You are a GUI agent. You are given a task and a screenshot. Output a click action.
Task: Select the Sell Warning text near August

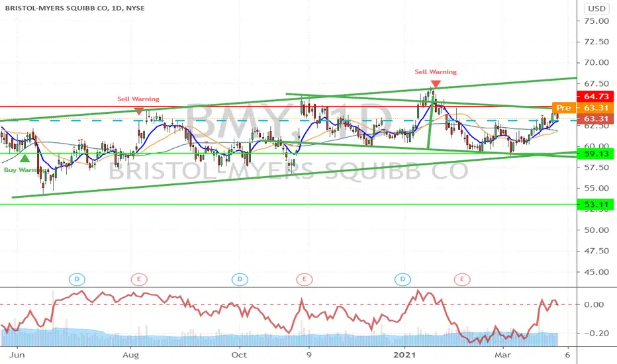tap(138, 99)
